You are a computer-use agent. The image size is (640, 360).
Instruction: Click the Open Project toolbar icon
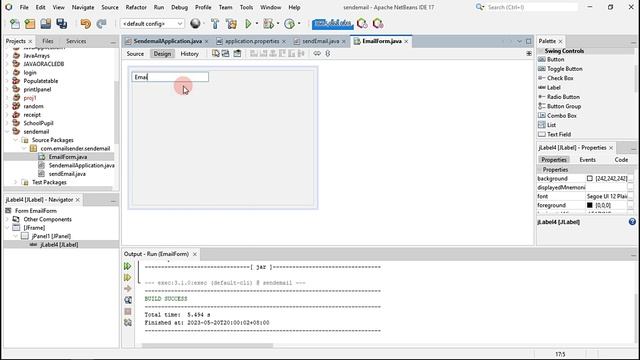(x=45, y=24)
